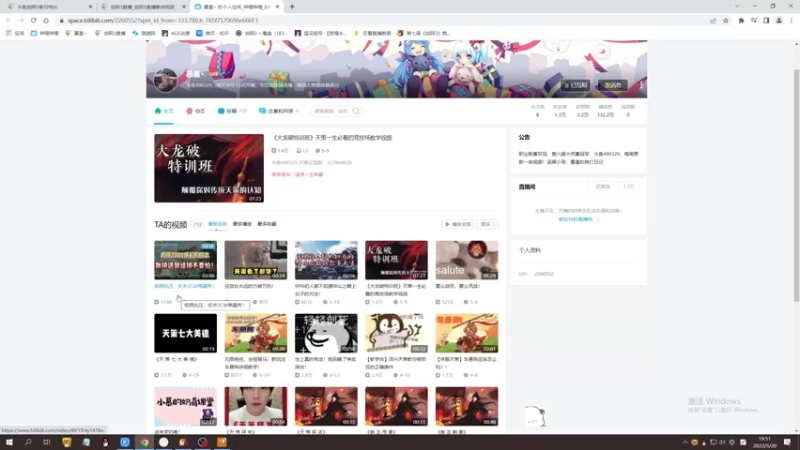Viewport: 800px width, 450px height.
Task: Open the 哔哩哔哩 bookmark
Action: tap(44, 33)
